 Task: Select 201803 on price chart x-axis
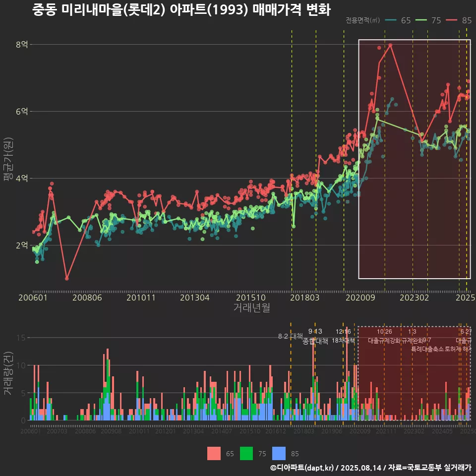305,297
